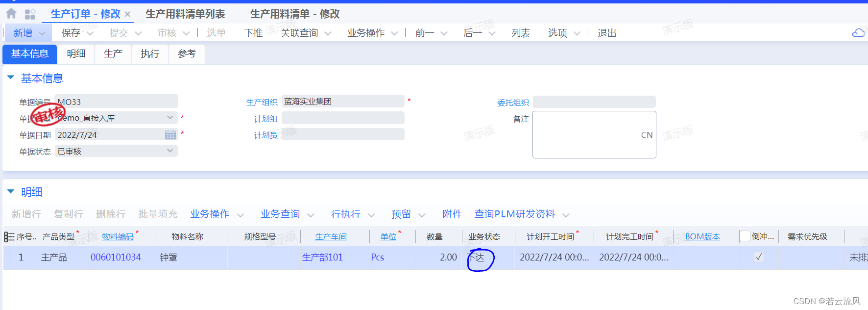
Task: Open the app grid menu icon
Action: [x=30, y=14]
